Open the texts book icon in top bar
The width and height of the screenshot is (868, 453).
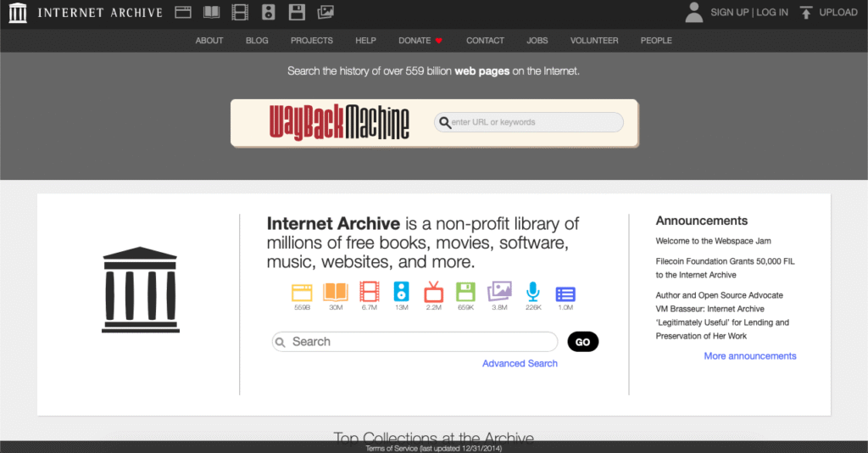(211, 12)
